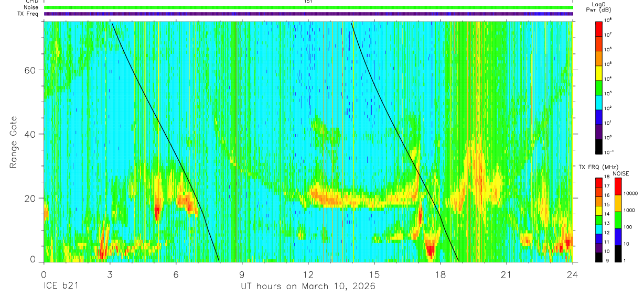Click the 'UT hours on March 10, 2026' title
This screenshot has height=297, width=644.
308,287
